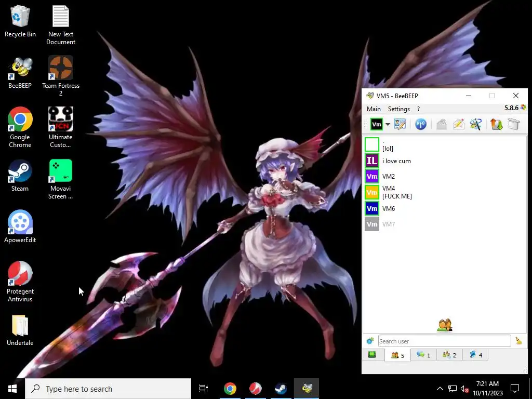Open the Settings menu
The width and height of the screenshot is (532, 399).
coord(399,109)
